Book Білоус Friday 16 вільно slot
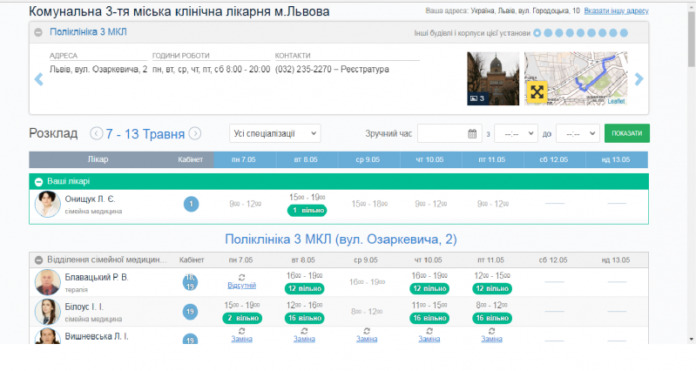The image size is (696, 371). click(492, 318)
